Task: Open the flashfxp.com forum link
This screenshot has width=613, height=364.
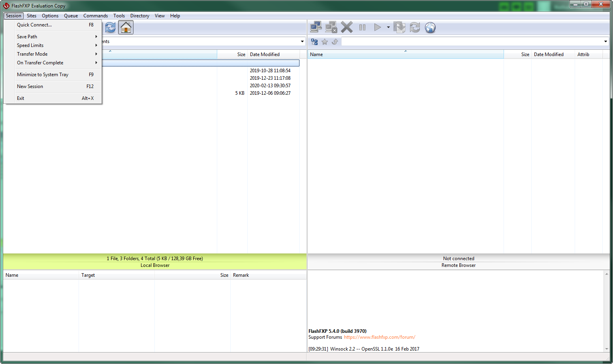Action: (380, 337)
